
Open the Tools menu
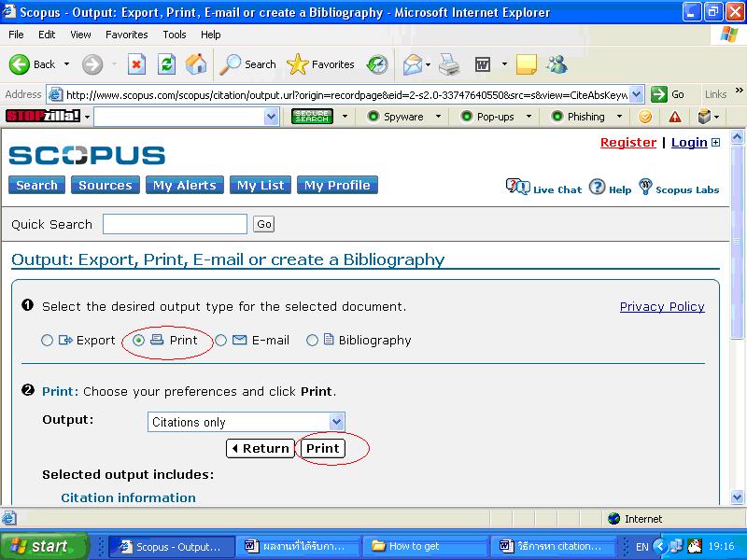(175, 35)
